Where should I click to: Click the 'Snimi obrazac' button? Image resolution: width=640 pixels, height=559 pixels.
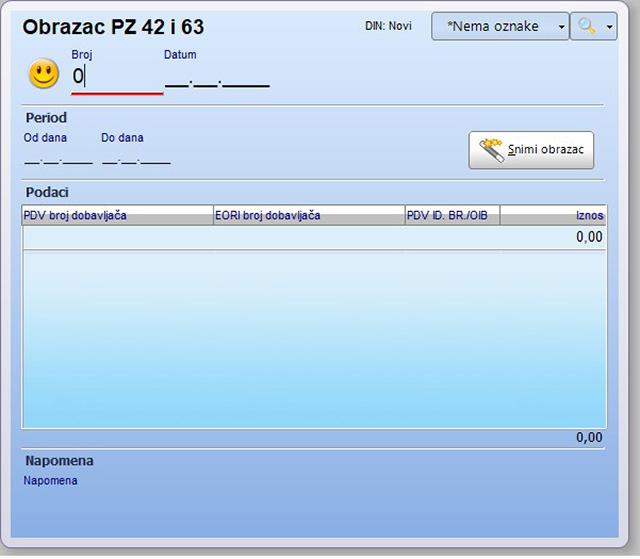pos(531,150)
